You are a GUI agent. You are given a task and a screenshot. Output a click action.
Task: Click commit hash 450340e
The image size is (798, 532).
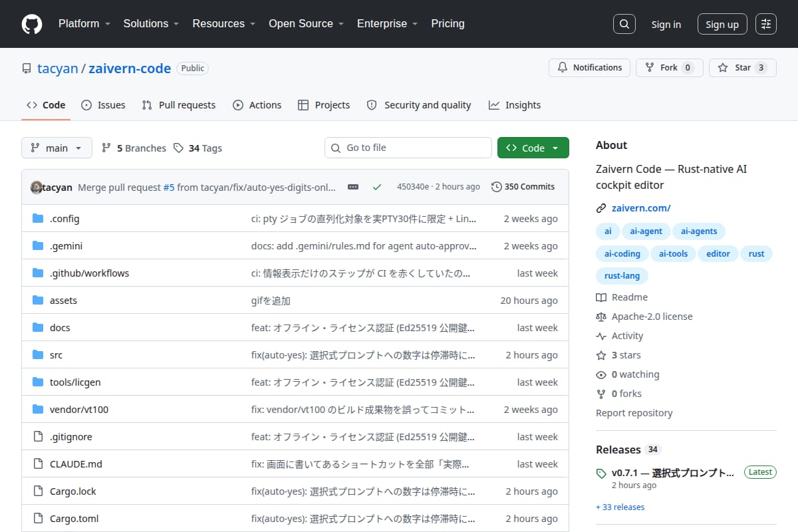(x=413, y=187)
